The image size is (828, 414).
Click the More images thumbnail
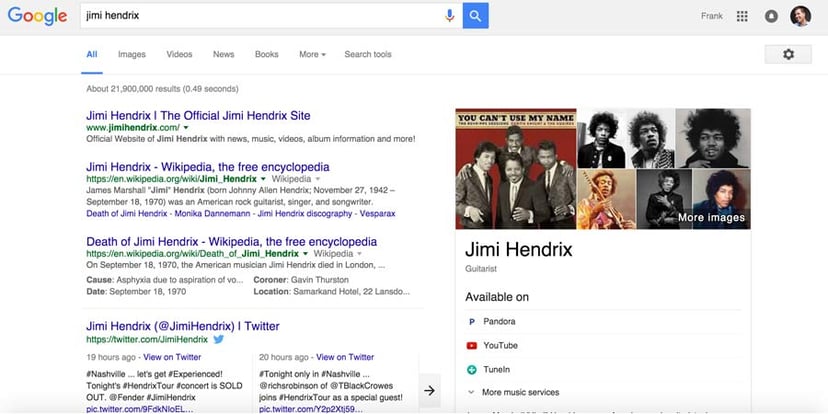[x=721, y=199]
